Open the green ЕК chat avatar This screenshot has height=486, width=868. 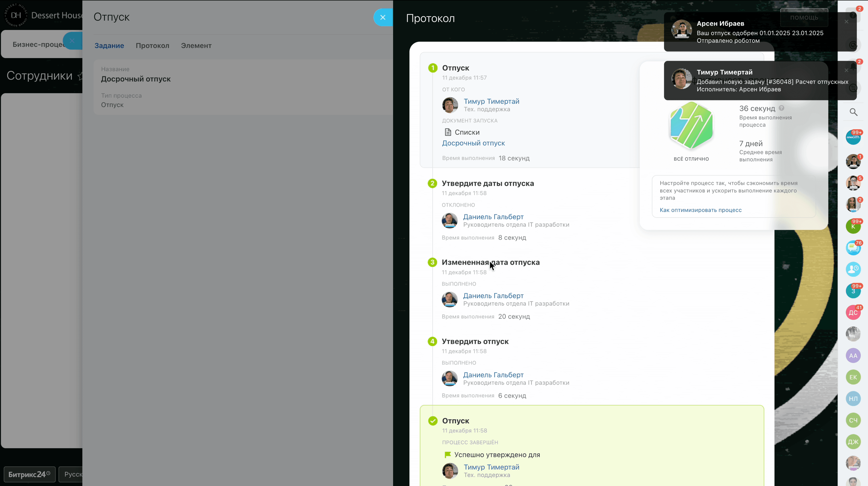coord(853,377)
